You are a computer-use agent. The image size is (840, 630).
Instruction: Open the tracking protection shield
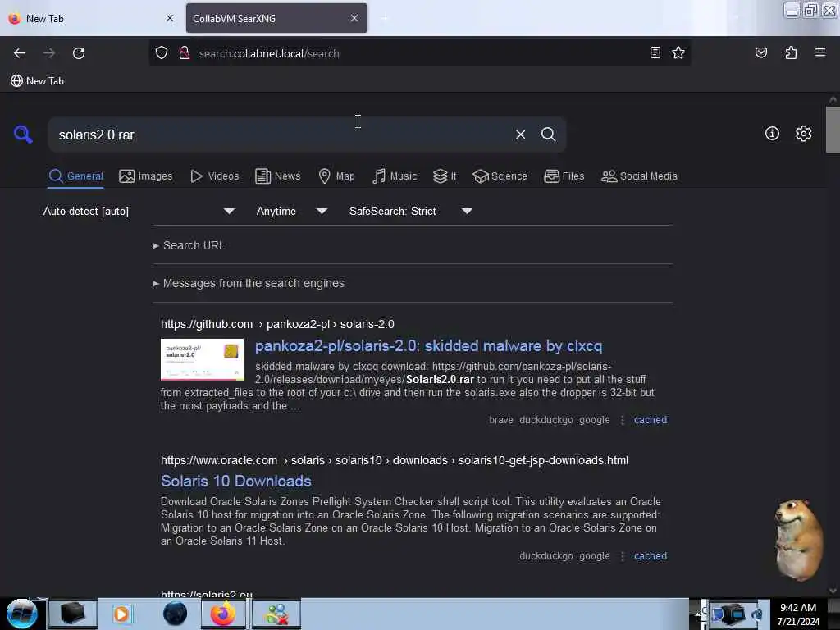point(162,53)
